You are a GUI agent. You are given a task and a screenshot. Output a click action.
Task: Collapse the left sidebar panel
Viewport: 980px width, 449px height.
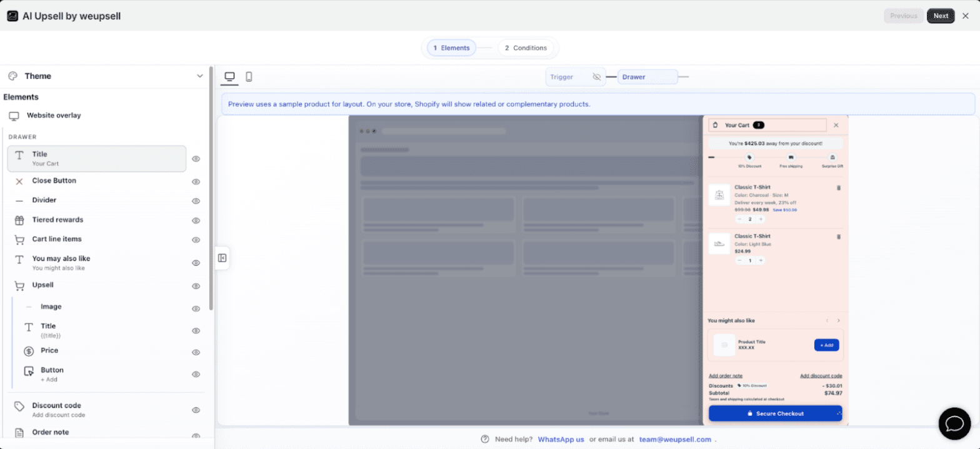tap(222, 258)
